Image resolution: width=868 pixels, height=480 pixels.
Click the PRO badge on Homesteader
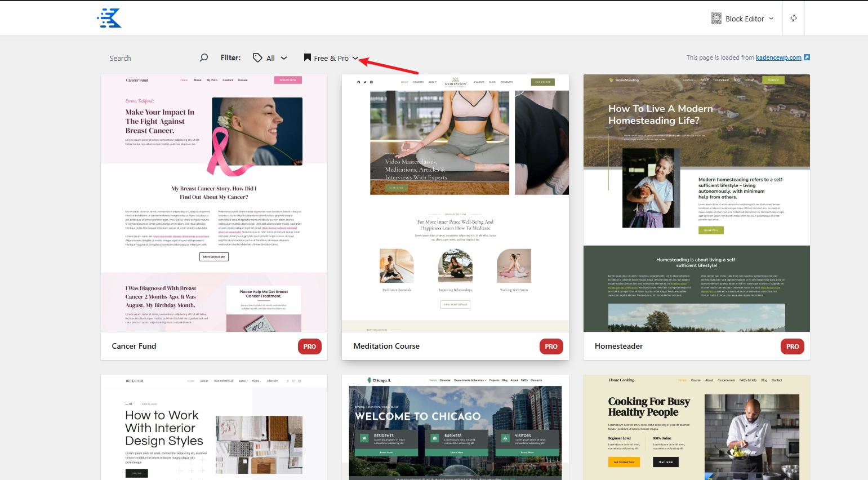[x=793, y=346]
